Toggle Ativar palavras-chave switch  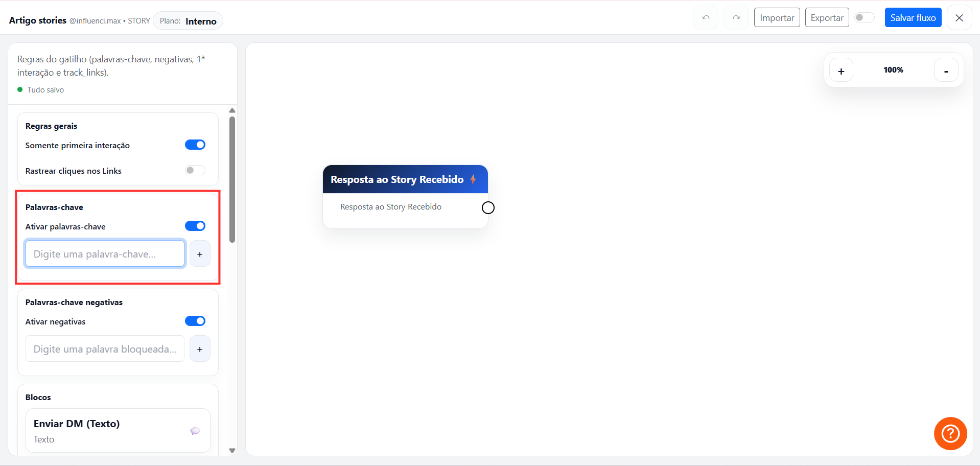pyautogui.click(x=195, y=226)
